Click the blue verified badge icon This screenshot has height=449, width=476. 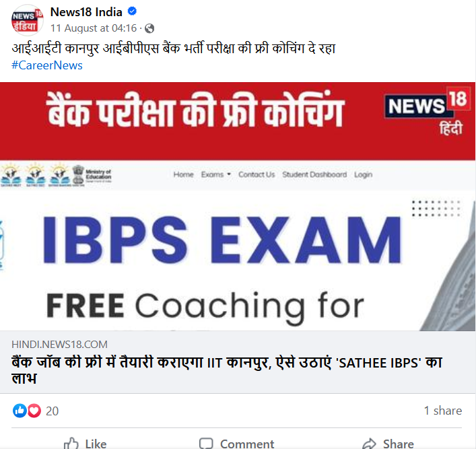pos(132,11)
